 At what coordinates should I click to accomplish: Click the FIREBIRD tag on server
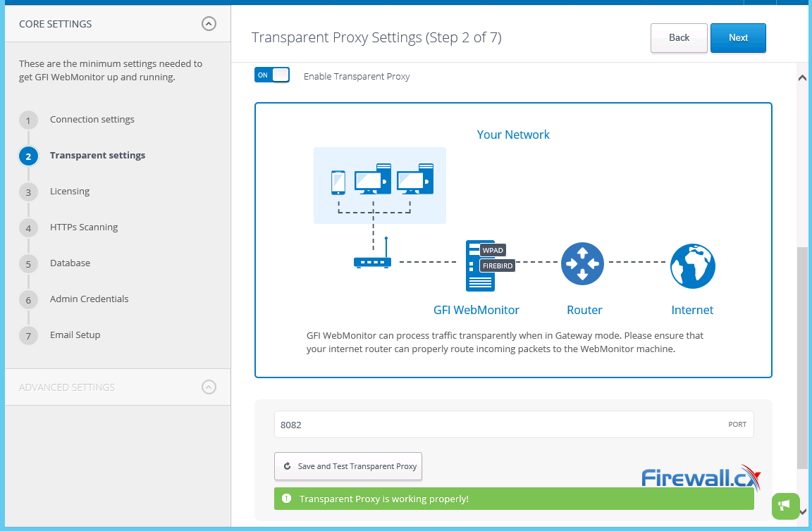click(x=498, y=266)
